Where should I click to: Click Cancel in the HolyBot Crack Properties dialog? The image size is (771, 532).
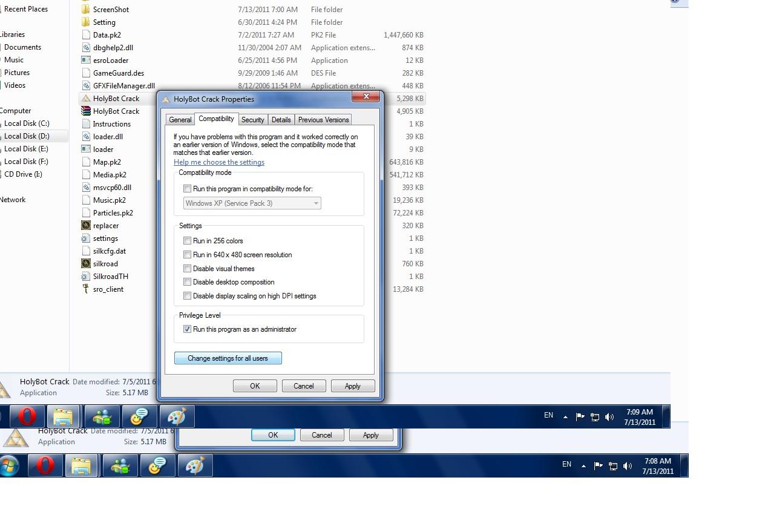tap(304, 386)
